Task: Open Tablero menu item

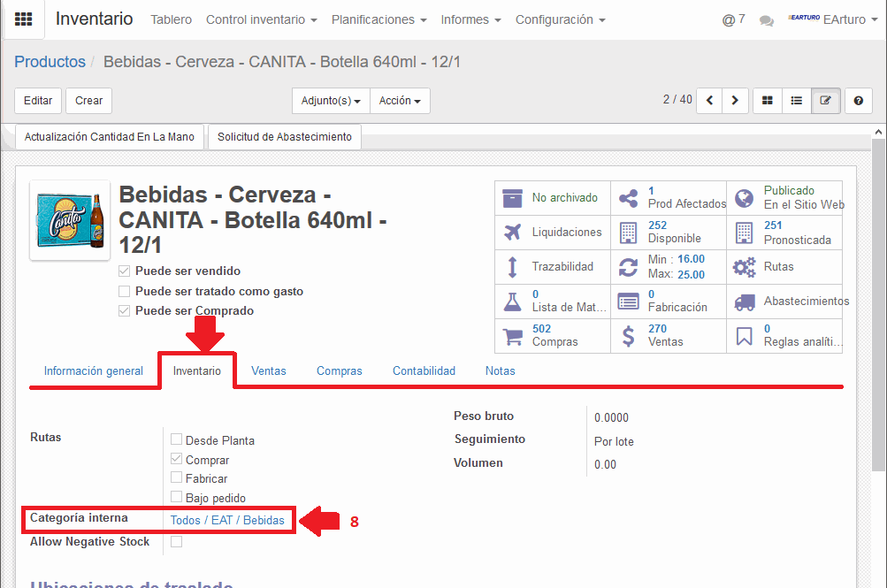Action: (171, 19)
